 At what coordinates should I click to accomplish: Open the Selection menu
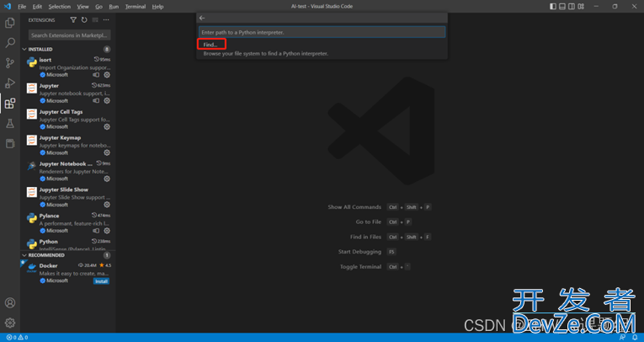tap(60, 7)
